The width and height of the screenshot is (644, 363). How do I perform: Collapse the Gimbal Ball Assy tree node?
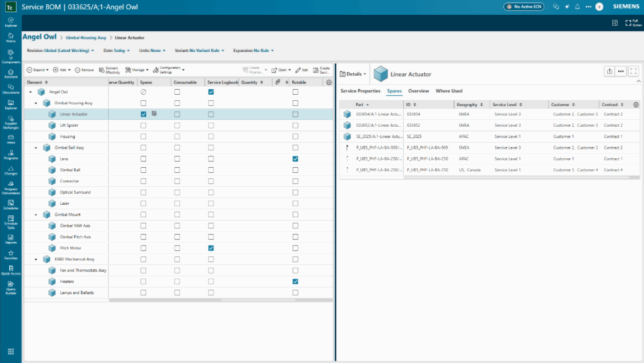(36, 148)
